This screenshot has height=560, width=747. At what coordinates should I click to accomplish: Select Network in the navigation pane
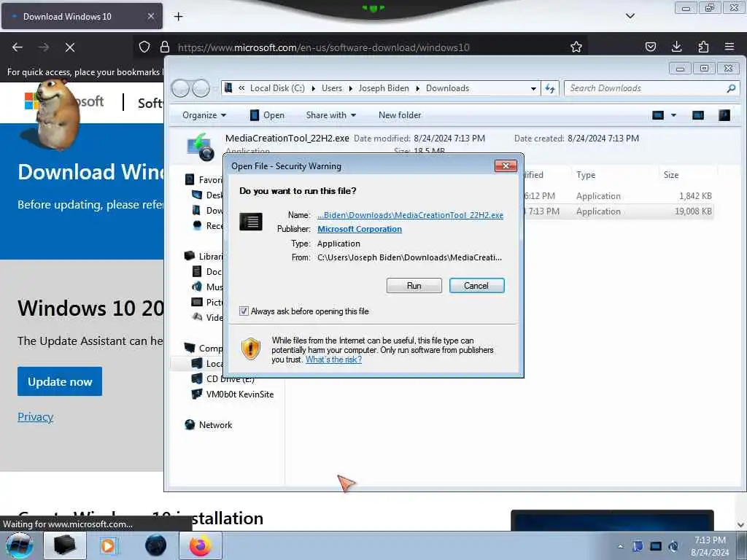click(215, 425)
